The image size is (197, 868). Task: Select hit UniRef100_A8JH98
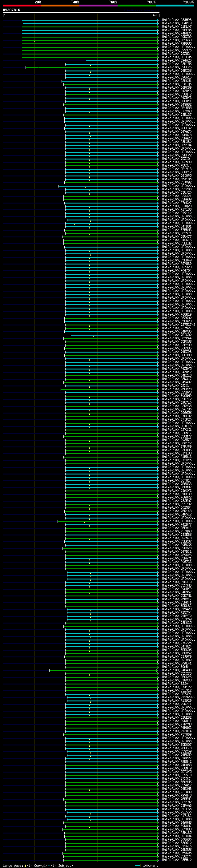(x=177, y=20)
